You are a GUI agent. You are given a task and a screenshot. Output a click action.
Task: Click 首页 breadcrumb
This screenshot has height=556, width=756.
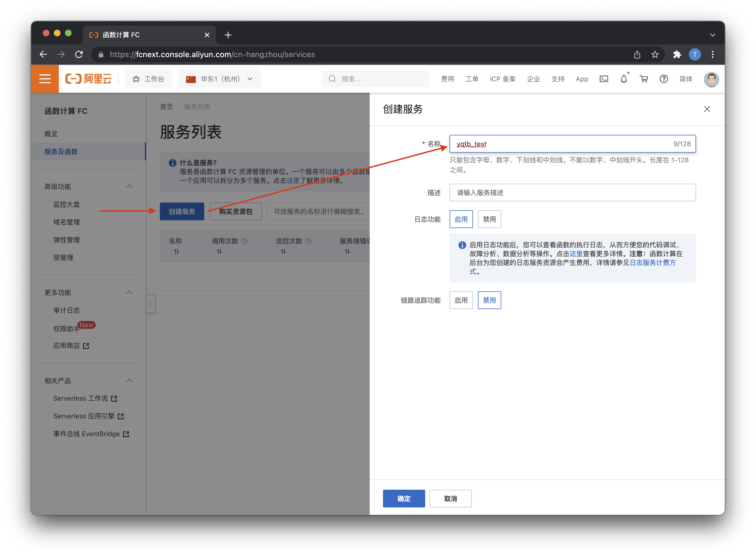pos(166,107)
